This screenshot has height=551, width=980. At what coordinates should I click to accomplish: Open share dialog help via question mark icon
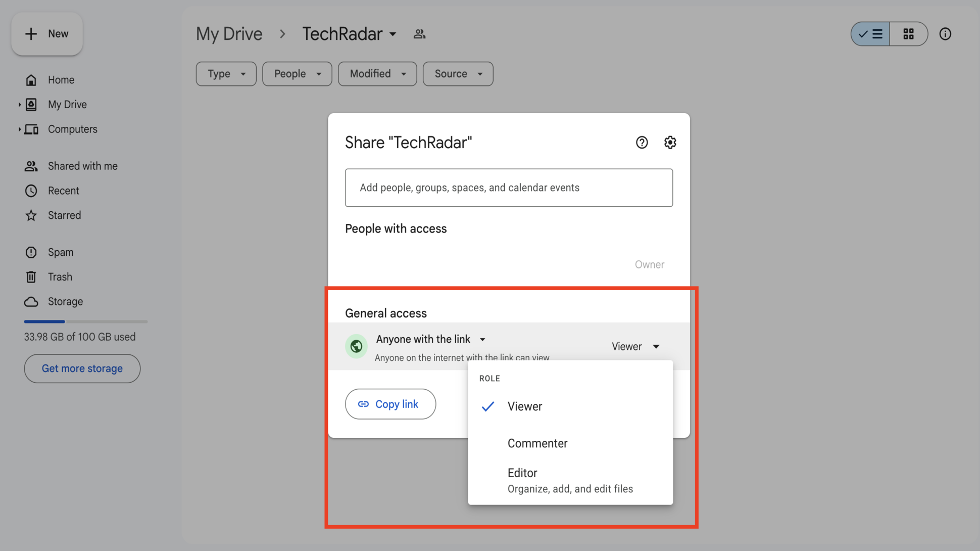(642, 143)
